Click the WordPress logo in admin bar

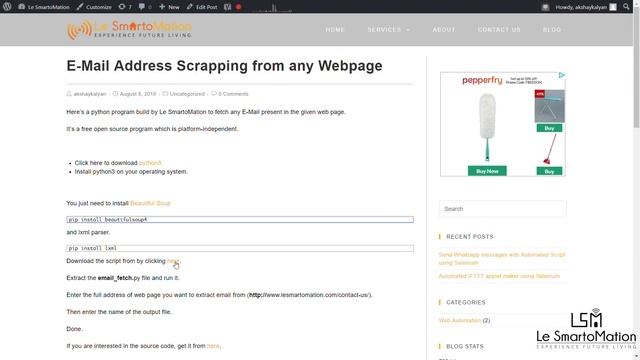7,7
